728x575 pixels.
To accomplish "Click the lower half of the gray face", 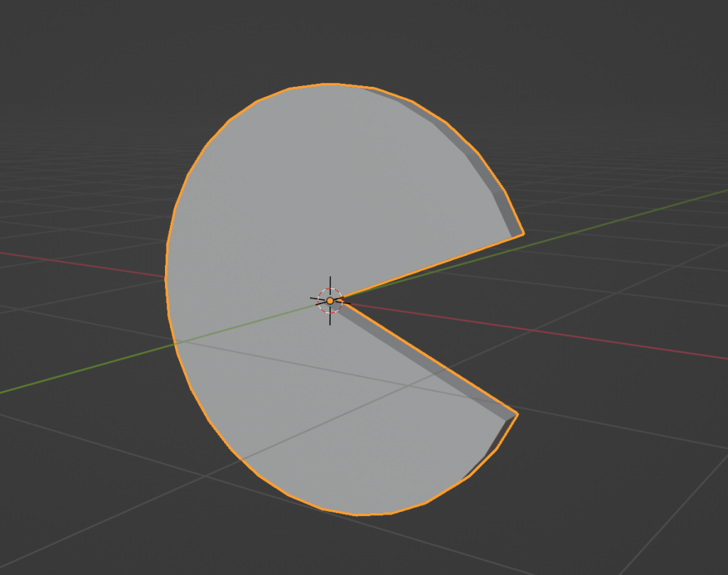I will click(320, 426).
